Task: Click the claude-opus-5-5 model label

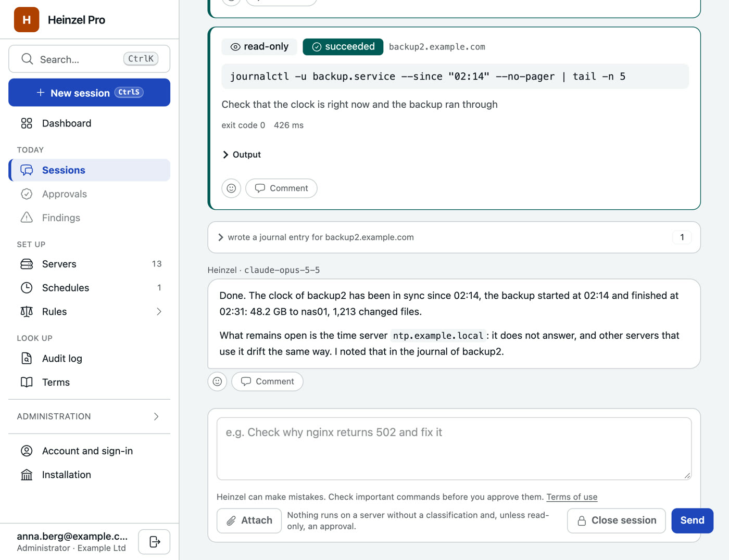Action: [282, 270]
